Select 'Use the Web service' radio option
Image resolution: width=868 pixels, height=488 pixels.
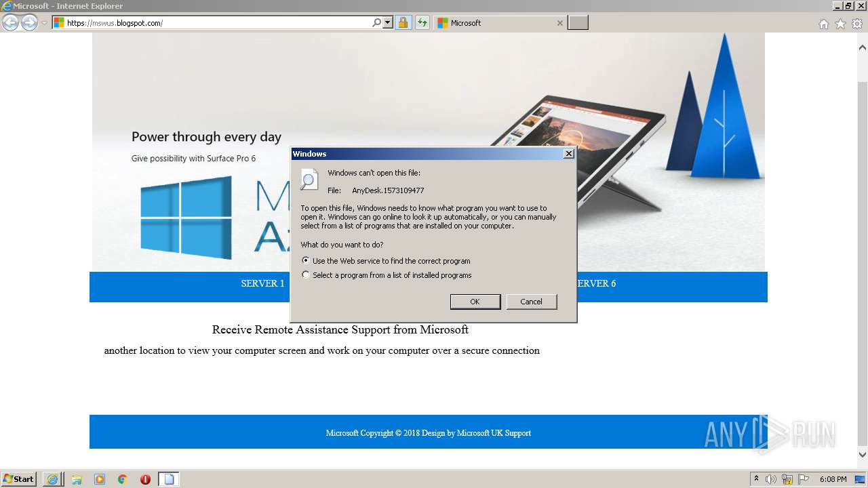coord(306,260)
